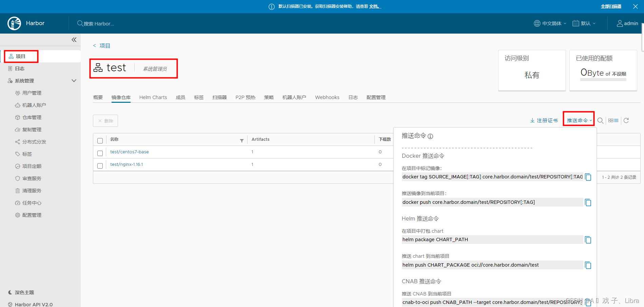This screenshot has width=644, height=307.
Task: Collapse the sidebar with double-chevron icon
Action: coord(74,40)
